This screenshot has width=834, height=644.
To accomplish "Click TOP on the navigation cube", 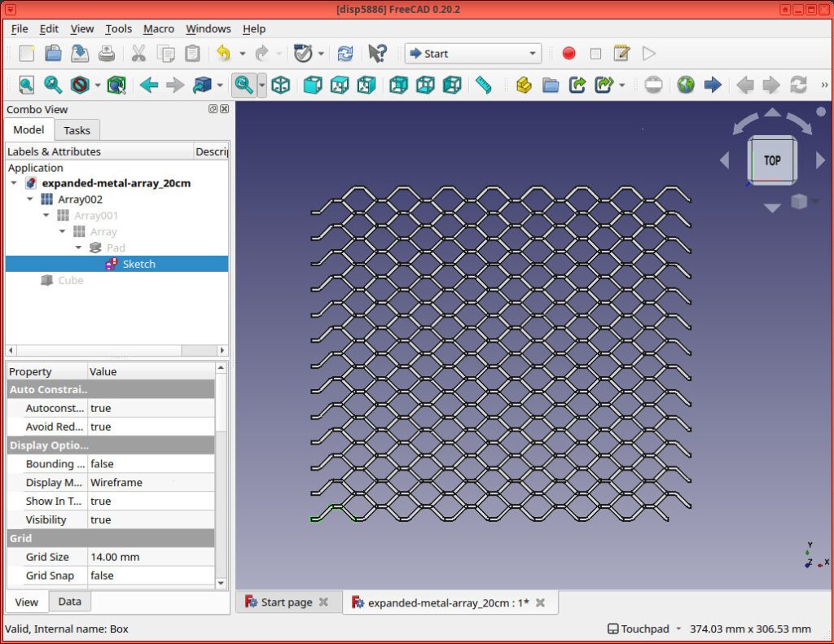I will pos(770,160).
